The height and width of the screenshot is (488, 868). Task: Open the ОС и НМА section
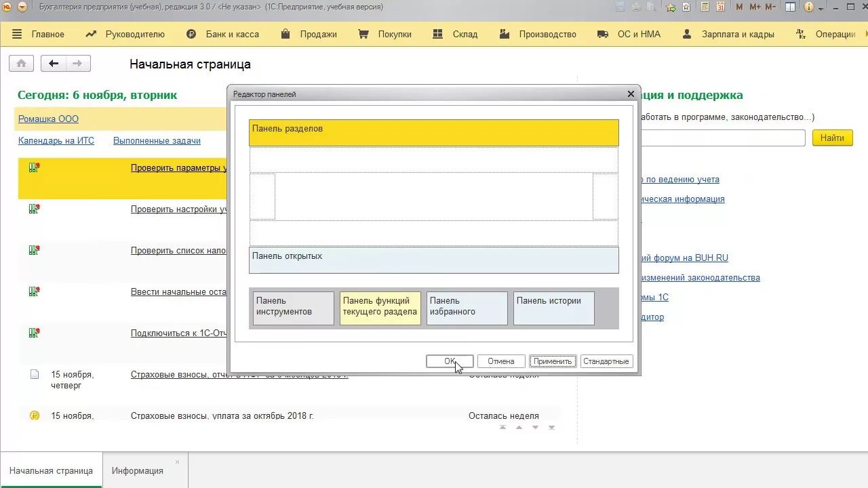click(629, 34)
